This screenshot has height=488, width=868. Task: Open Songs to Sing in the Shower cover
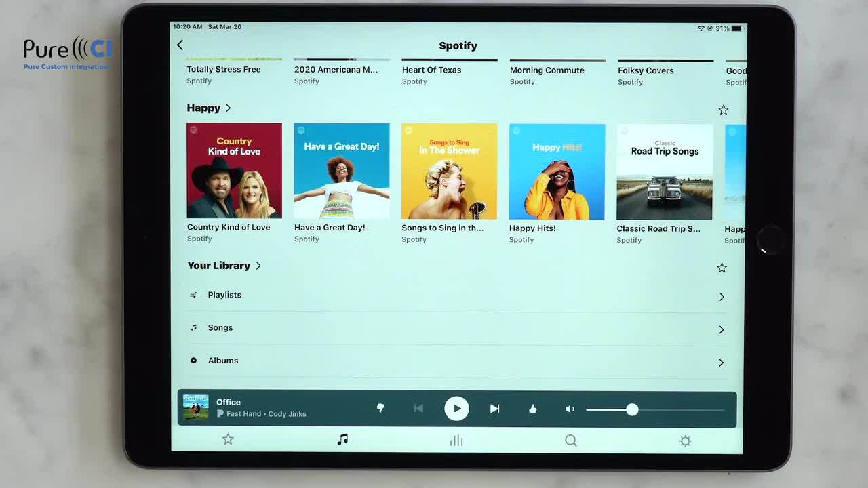[x=449, y=171]
